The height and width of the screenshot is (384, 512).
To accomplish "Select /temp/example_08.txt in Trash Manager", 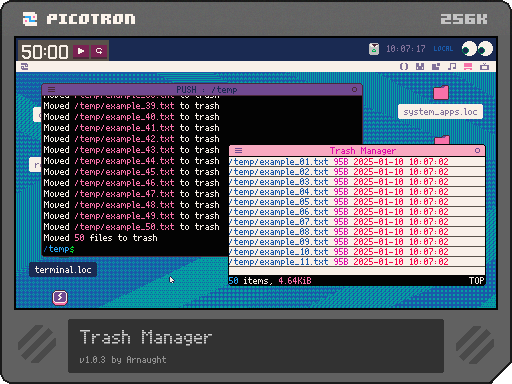I will click(357, 232).
